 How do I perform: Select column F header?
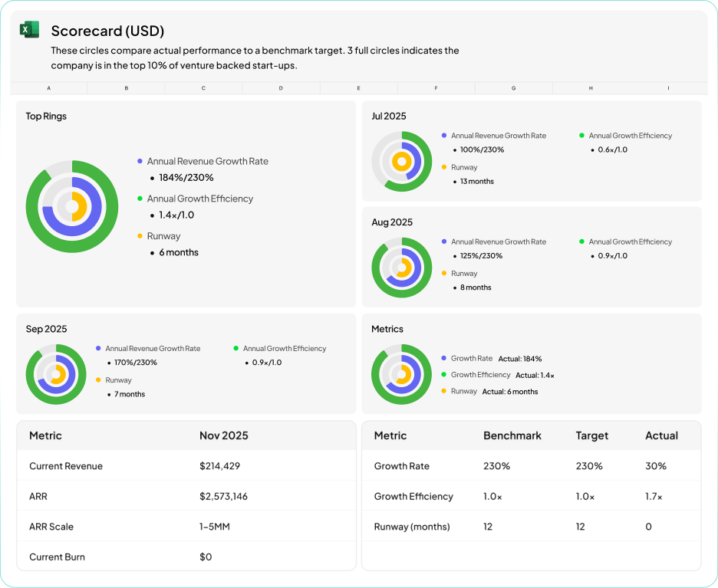click(436, 88)
